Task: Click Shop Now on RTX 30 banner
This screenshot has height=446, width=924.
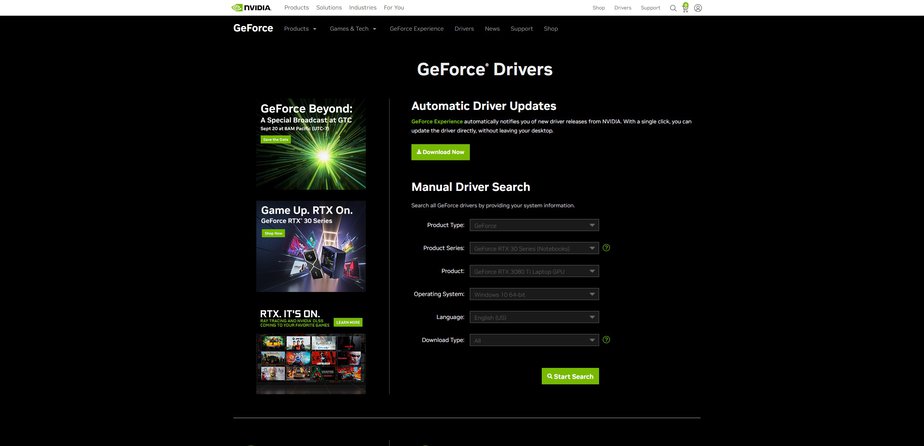Action: [273, 233]
